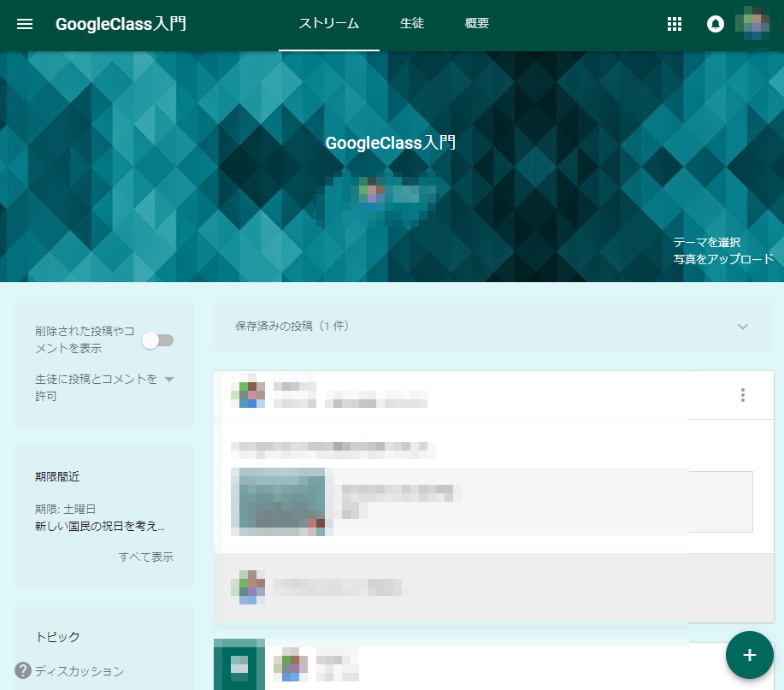The image size is (784, 690).
Task: Switch to the 概要 tab
Action: pyautogui.click(x=476, y=23)
